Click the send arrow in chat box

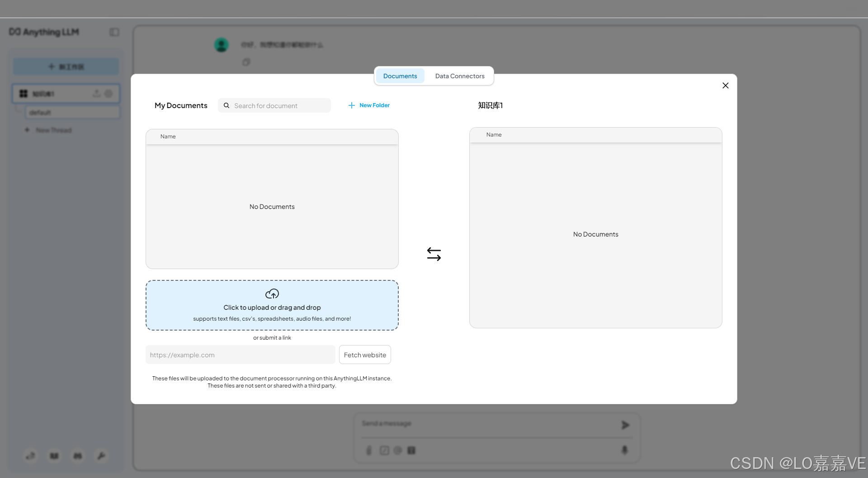click(625, 425)
